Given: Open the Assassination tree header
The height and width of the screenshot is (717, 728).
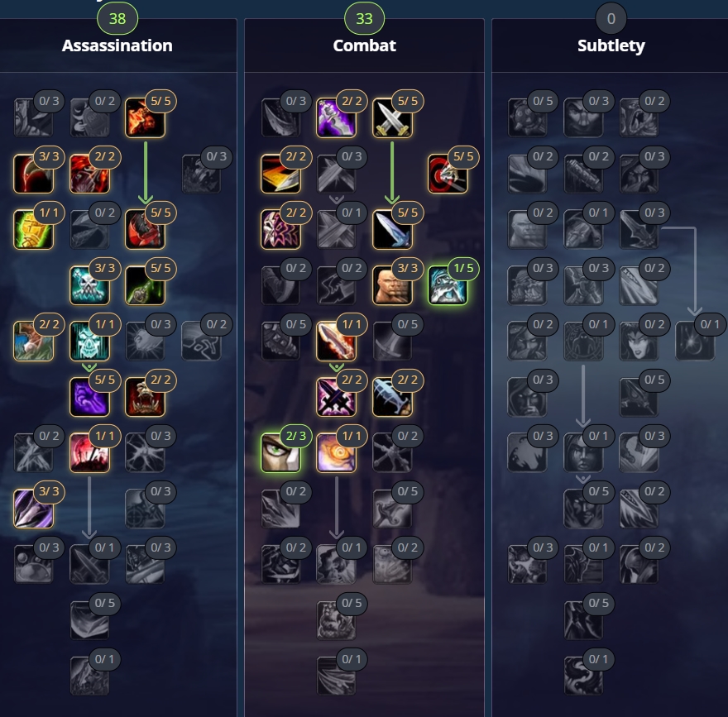Looking at the screenshot, I should 117,45.
